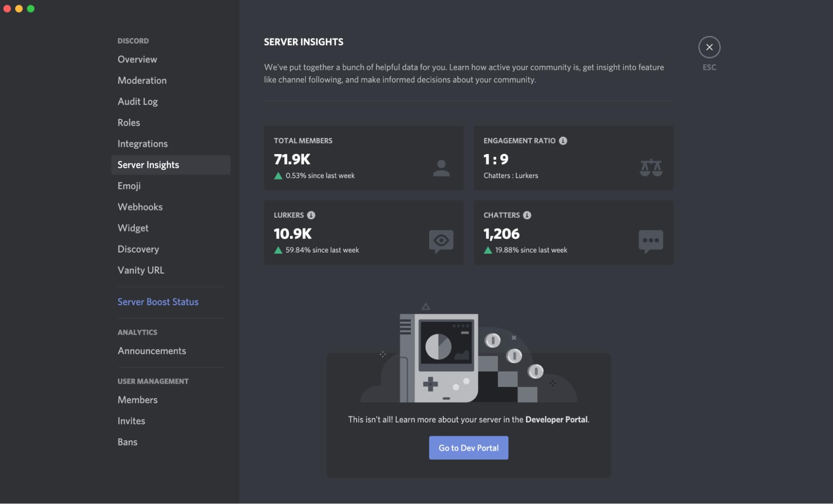Click Go to Dev Portal button

point(469,447)
